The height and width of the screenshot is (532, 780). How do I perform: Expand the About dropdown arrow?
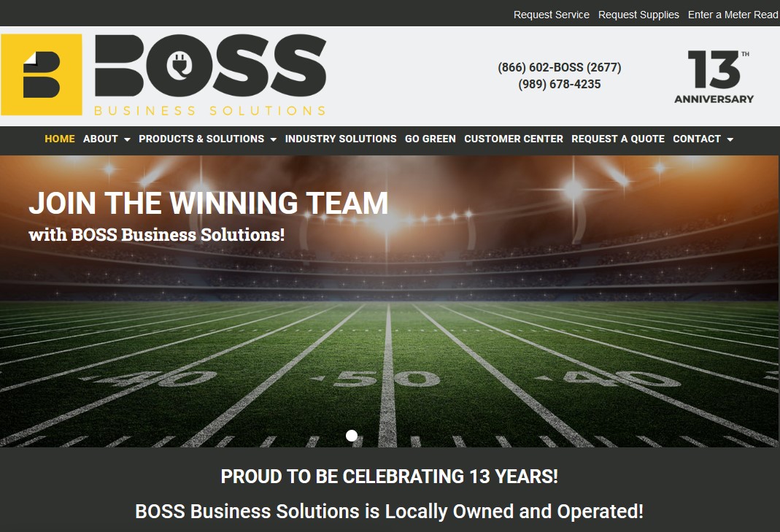pyautogui.click(x=127, y=139)
